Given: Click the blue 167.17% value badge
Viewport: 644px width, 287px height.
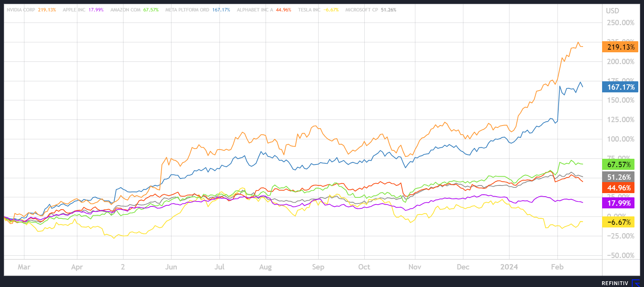Looking at the screenshot, I should 620,87.
